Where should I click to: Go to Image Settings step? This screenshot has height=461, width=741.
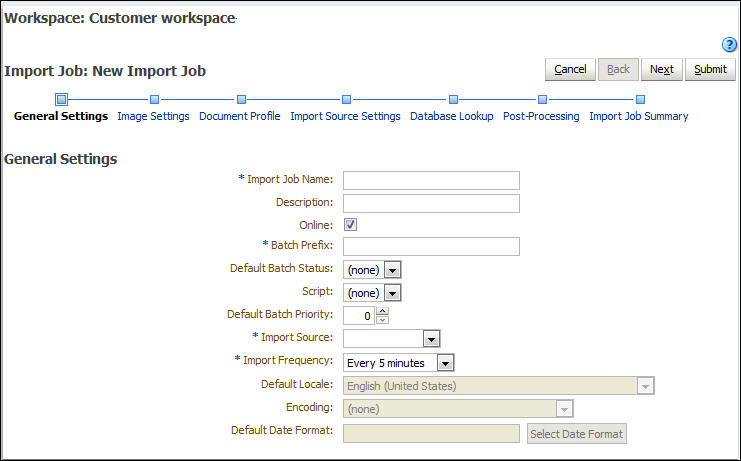pos(153,116)
